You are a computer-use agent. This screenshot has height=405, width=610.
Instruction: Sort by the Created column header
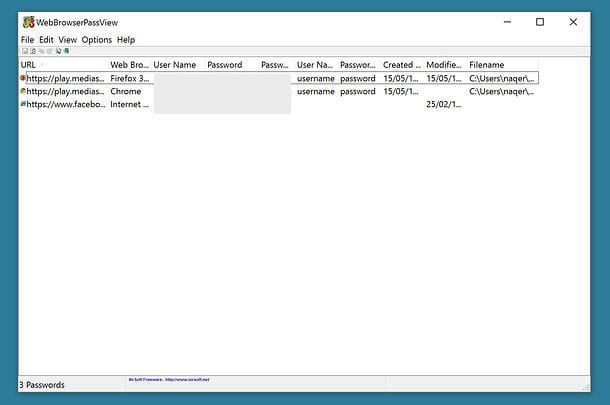click(402, 65)
